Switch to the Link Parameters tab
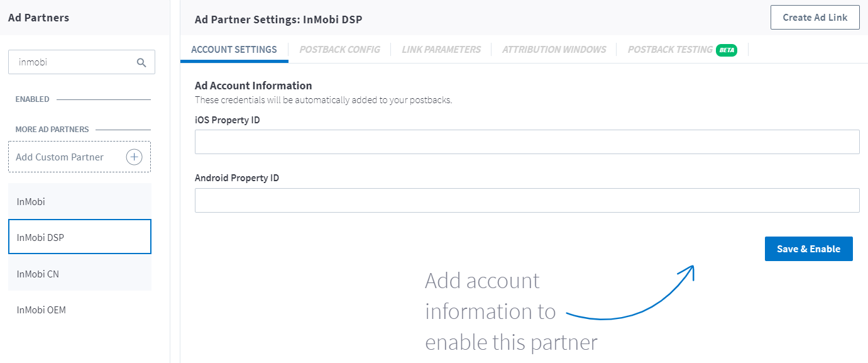 (x=441, y=50)
